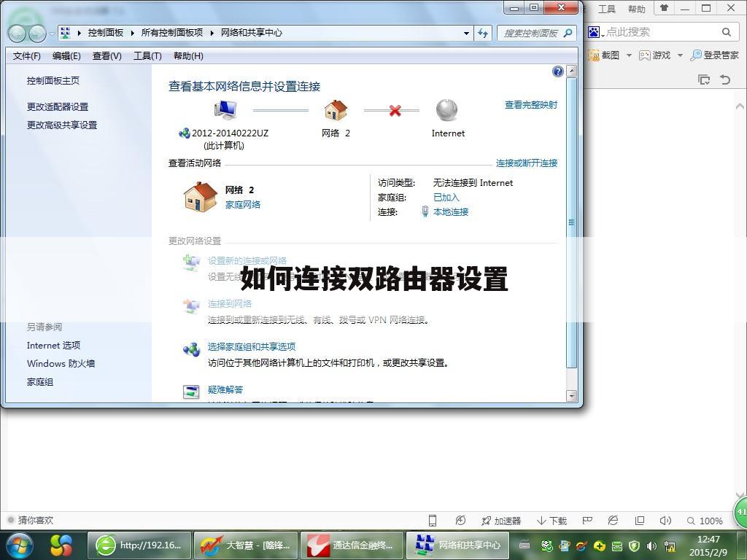This screenshot has height=560, width=747.
Task: Open the 工具(T) menu
Action: [x=147, y=55]
